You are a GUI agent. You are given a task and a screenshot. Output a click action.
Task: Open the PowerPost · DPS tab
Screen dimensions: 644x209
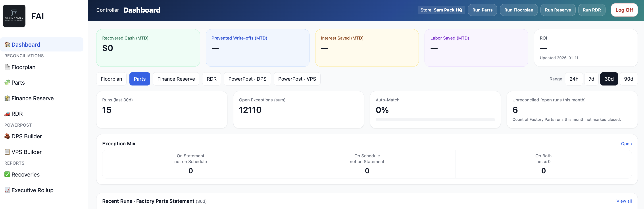coord(247,79)
